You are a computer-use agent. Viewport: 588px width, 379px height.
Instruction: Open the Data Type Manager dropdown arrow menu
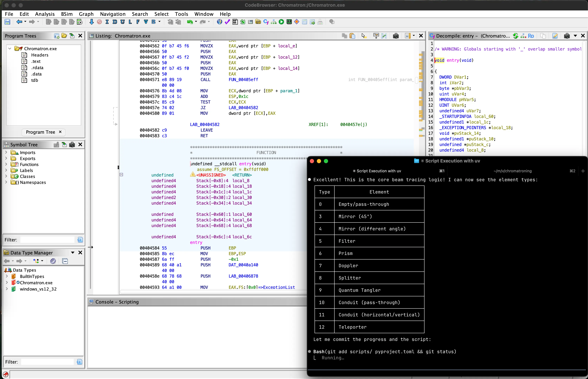click(73, 253)
